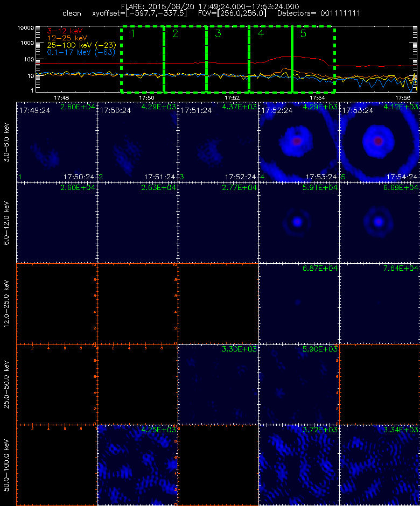Click the 7.64E+04 peak value
420x506 pixels.
pos(401,268)
